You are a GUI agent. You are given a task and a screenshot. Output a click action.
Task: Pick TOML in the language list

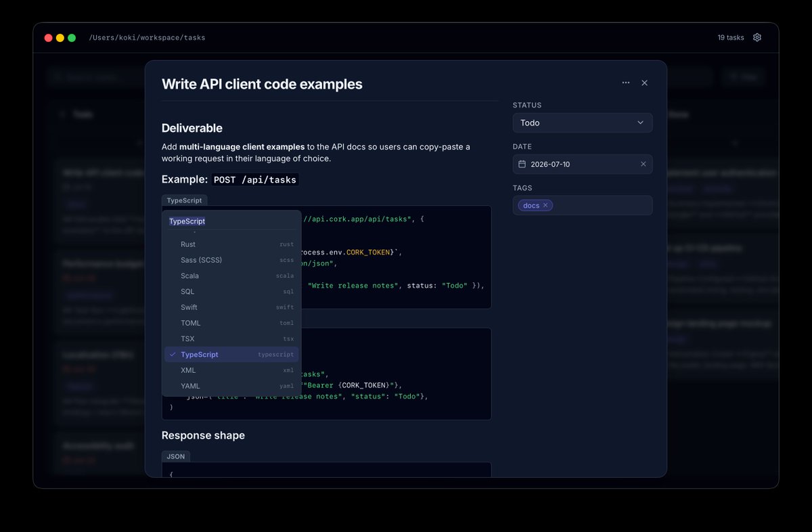coord(231,323)
